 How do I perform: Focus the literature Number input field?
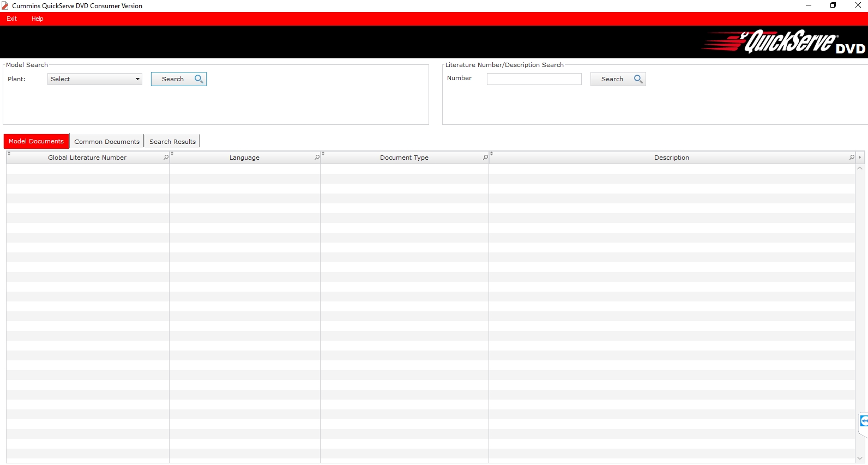point(534,79)
